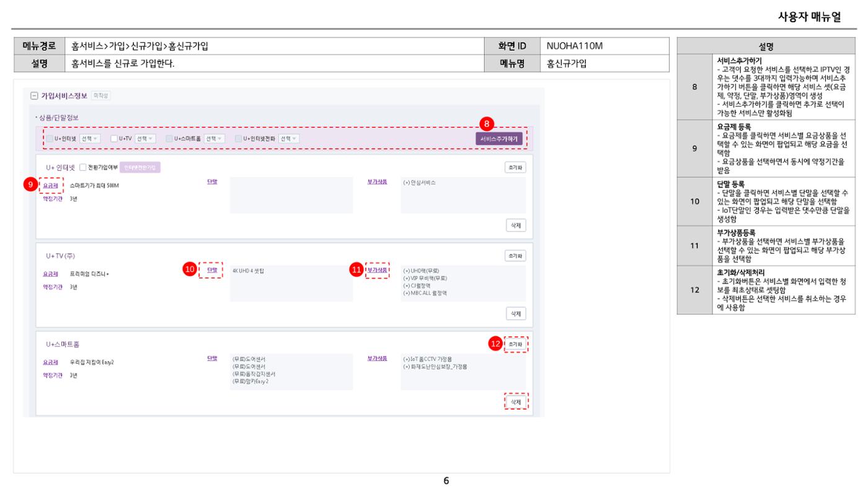Image resolution: width=868 pixels, height=489 pixels.
Task: Remove the U+스마트홈 service with 삭제
Action: pyautogui.click(x=516, y=402)
